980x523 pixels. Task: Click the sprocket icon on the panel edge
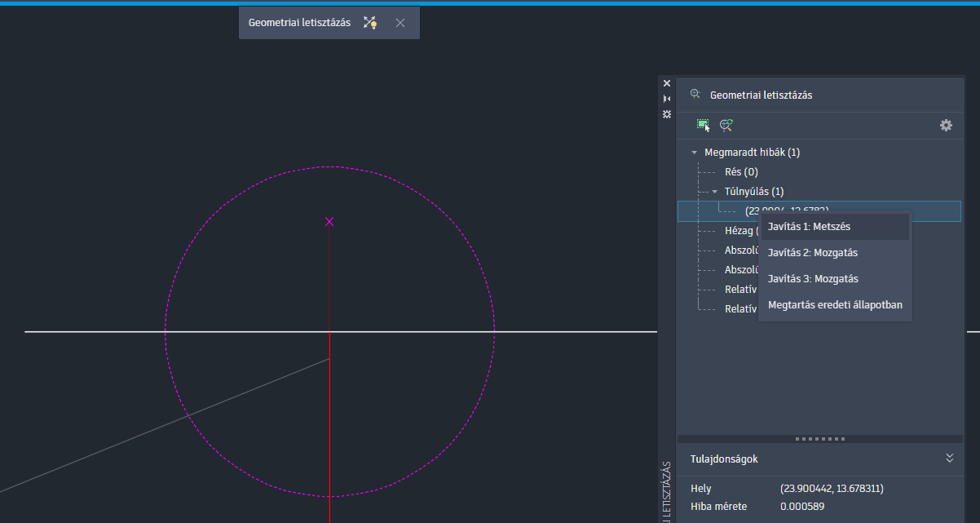(x=667, y=114)
